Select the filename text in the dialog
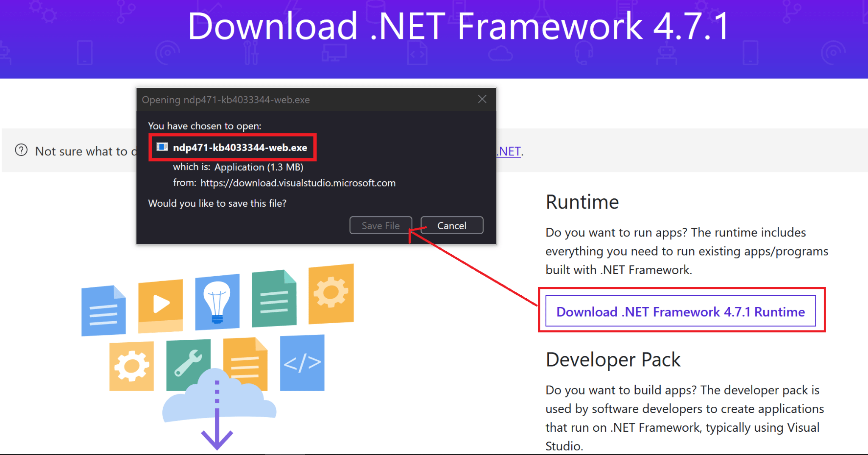The width and height of the screenshot is (868, 455). tap(239, 147)
